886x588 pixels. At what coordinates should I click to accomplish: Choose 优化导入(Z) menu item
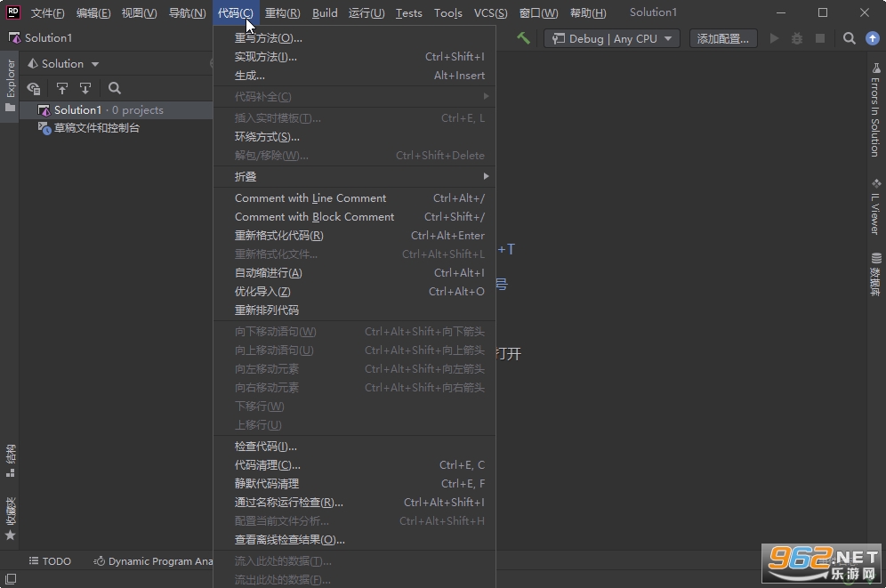[354, 292]
